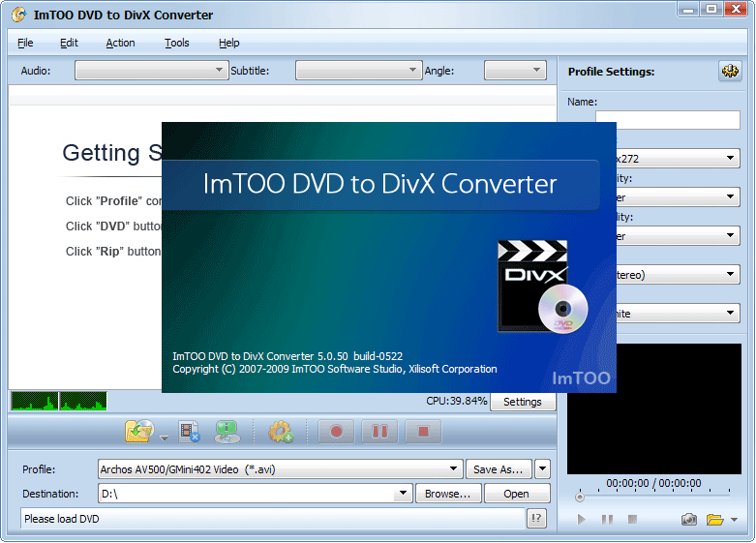The width and height of the screenshot is (756, 543).
Task: Open the Profile dropdown list
Action: (x=280, y=469)
